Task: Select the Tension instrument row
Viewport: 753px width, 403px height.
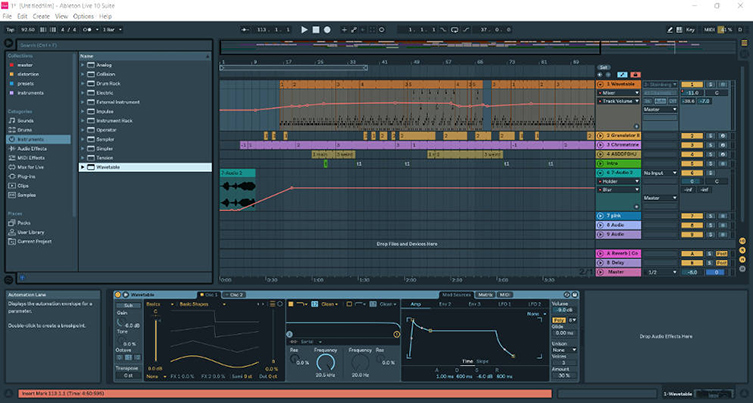Action: (145, 158)
